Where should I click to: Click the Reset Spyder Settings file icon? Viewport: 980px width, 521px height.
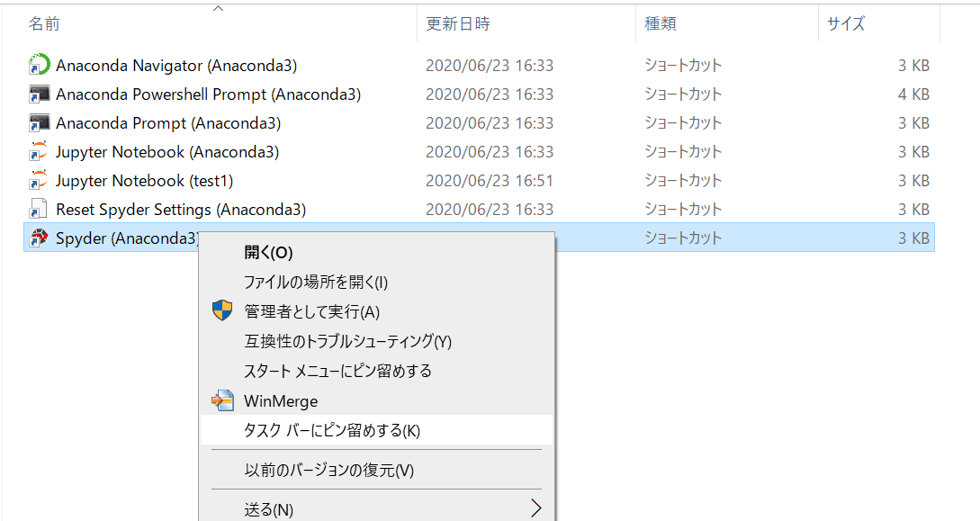(x=38, y=210)
